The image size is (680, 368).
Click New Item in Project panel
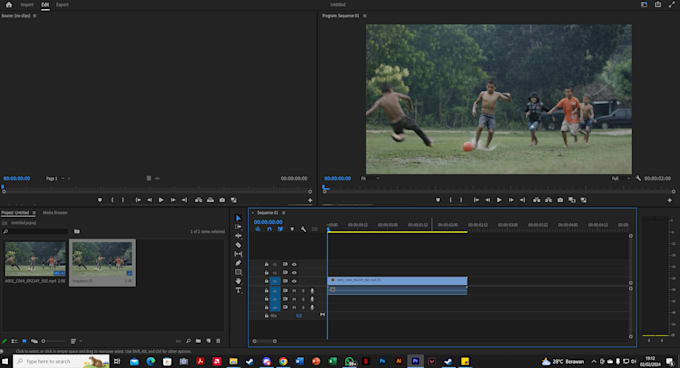(x=209, y=341)
